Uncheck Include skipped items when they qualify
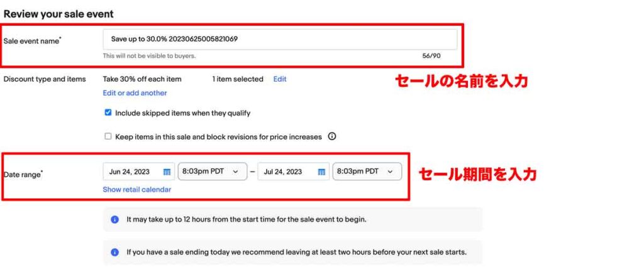644x279 pixels. [108, 112]
